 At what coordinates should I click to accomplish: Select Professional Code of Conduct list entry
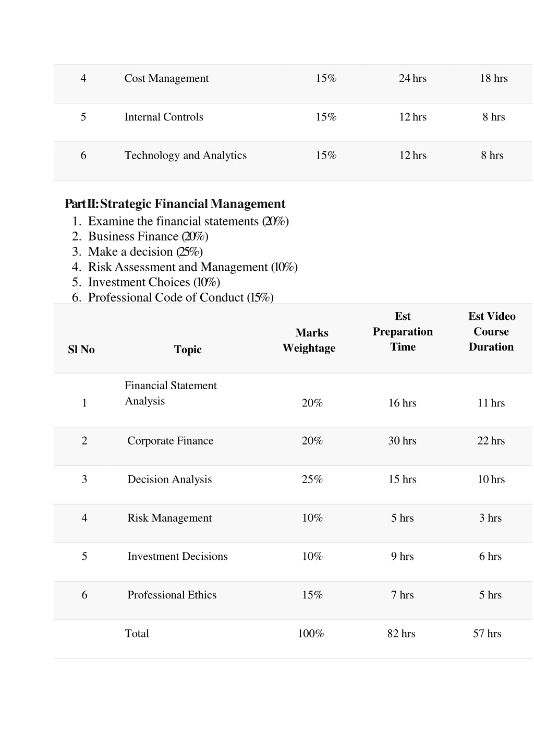(181, 297)
